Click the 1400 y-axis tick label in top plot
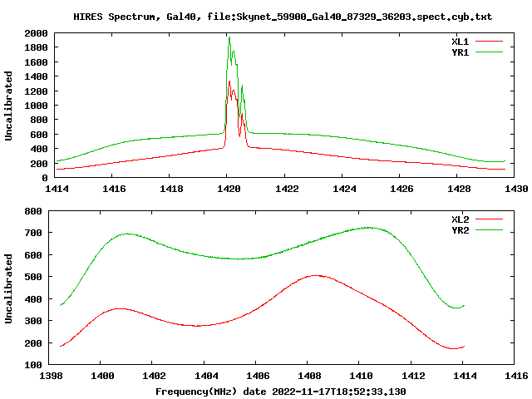 point(36,77)
